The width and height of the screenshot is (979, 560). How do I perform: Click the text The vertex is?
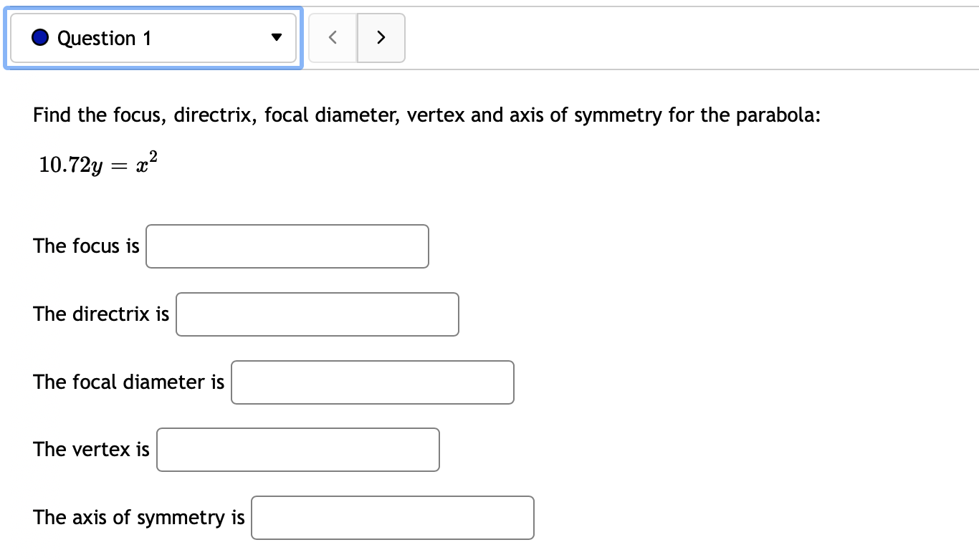point(90,449)
